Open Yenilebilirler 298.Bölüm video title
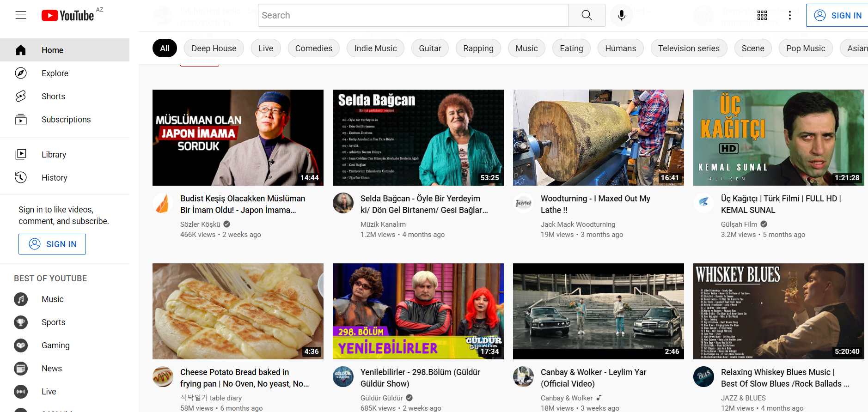Screen dimensions: 868x412 [420, 378]
